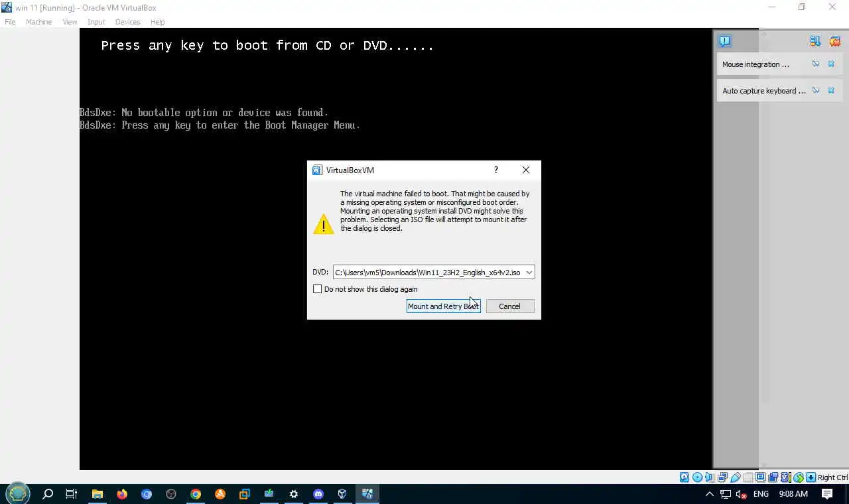Viewport: 849px width, 504px height.
Task: Click the optical disk status icon
Action: [x=697, y=477]
